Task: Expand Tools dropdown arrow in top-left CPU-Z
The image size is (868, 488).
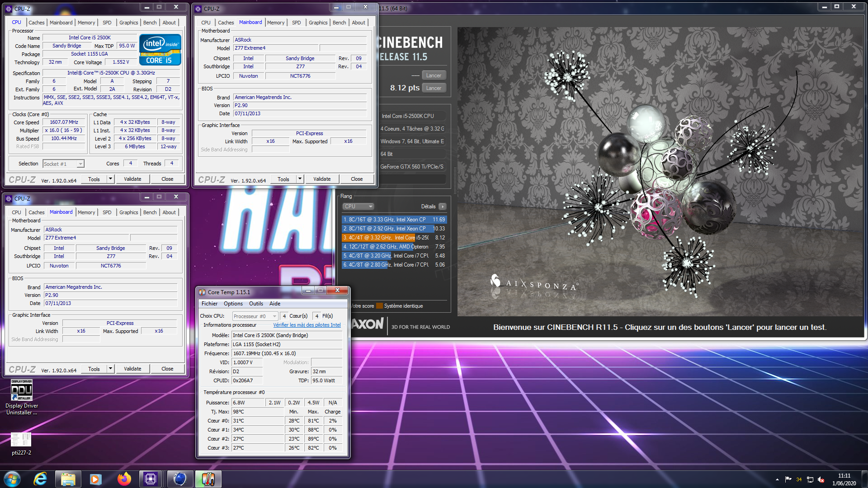Action: pos(110,179)
